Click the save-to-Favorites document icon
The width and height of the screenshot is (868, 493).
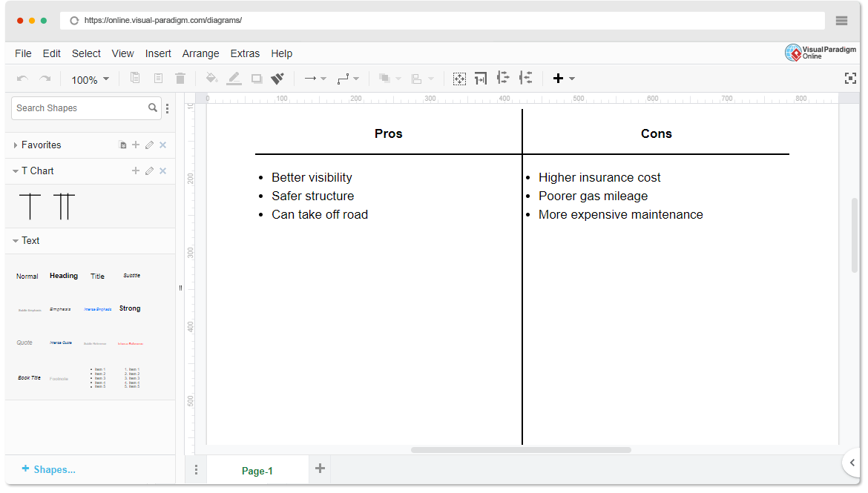123,145
